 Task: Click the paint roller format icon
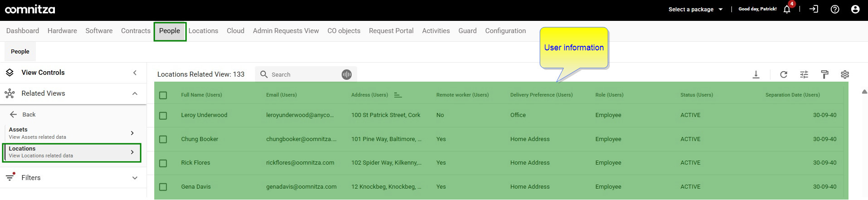[824, 74]
